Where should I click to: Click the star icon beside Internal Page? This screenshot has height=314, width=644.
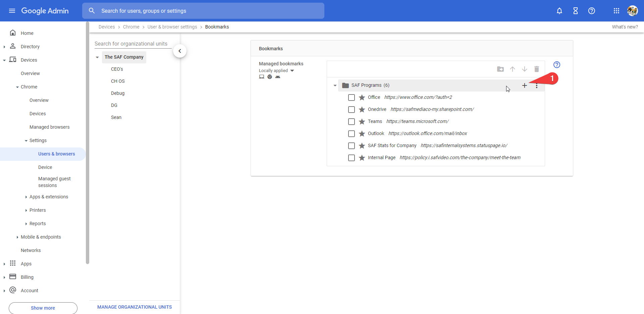[x=362, y=158]
